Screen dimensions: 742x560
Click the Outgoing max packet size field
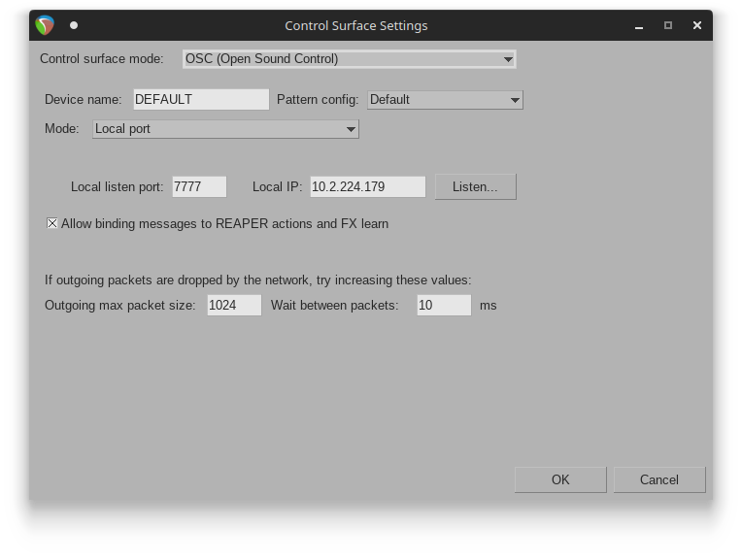[234, 305]
